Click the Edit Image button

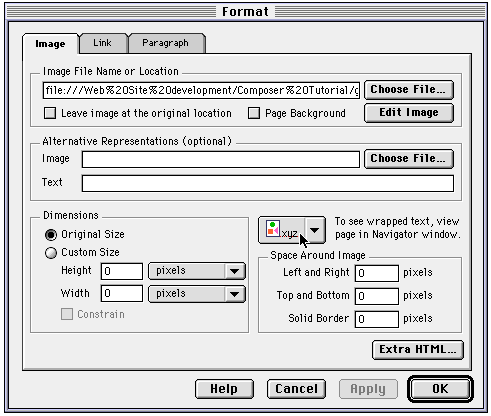tap(409, 113)
